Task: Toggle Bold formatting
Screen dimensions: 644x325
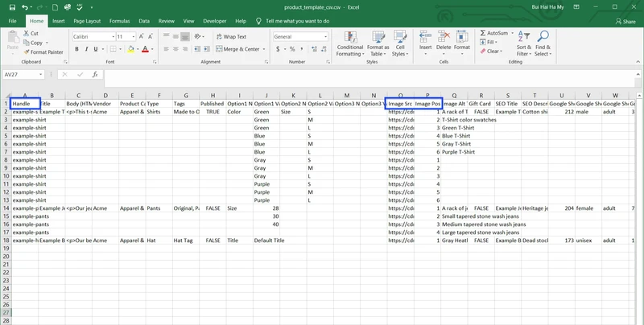Action: click(x=76, y=49)
